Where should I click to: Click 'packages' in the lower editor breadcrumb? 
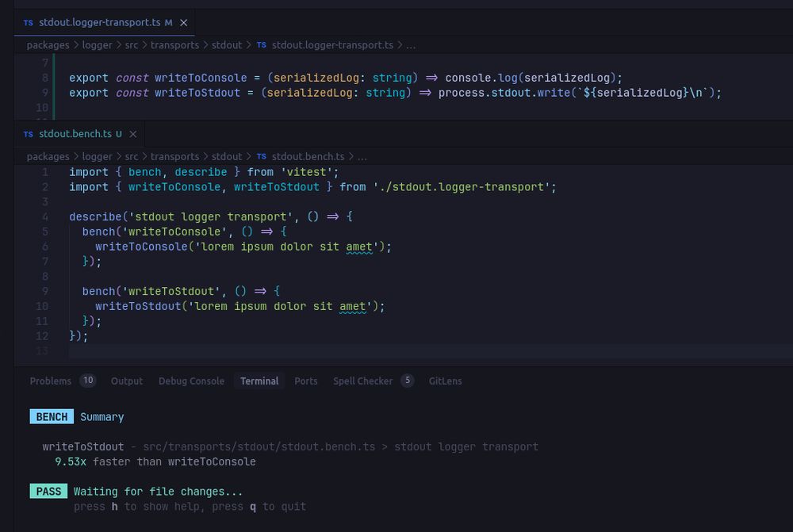point(48,156)
